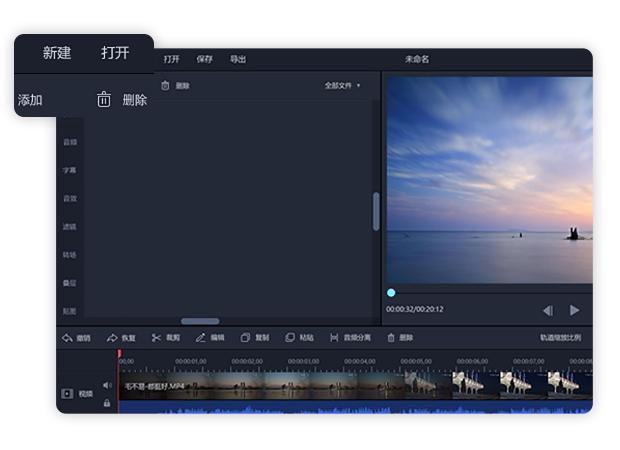This screenshot has width=620, height=450.
Task: Step back one frame in preview
Action: (x=548, y=310)
